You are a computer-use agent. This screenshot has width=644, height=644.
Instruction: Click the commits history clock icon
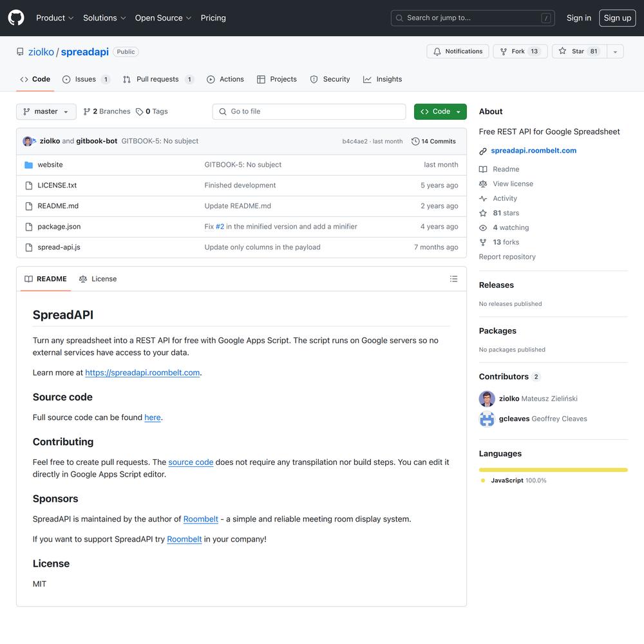pyautogui.click(x=415, y=141)
